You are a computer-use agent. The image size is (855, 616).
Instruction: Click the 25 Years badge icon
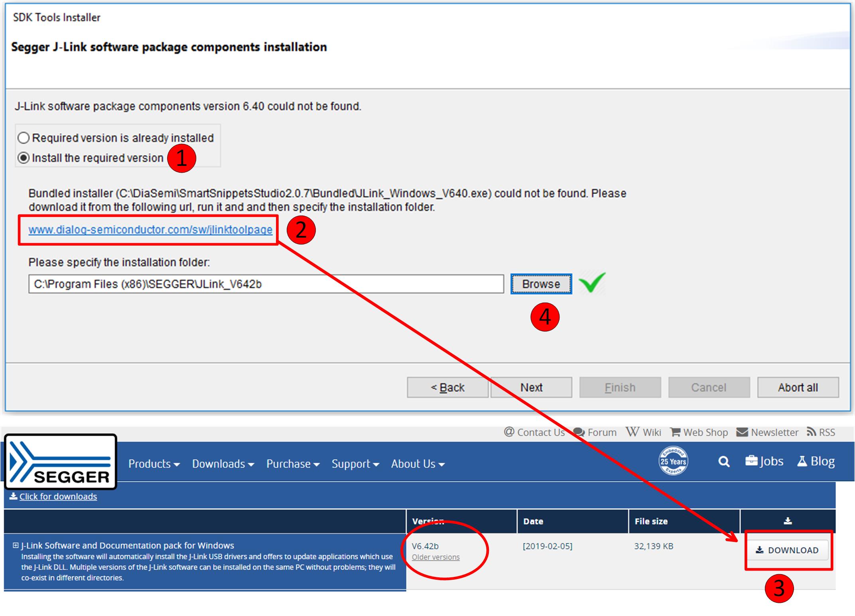[x=673, y=461]
